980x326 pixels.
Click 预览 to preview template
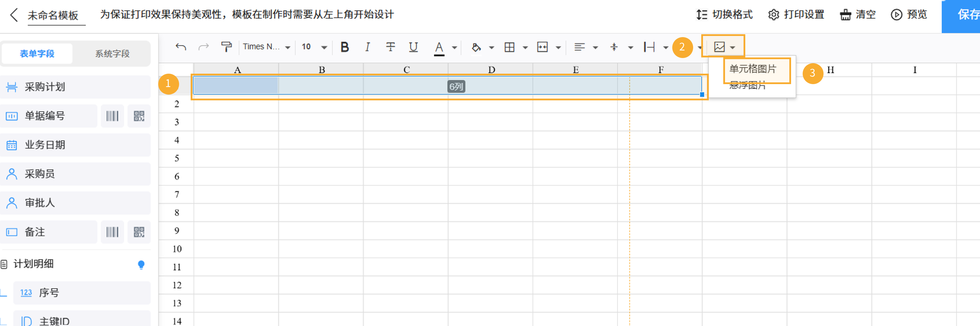(909, 15)
